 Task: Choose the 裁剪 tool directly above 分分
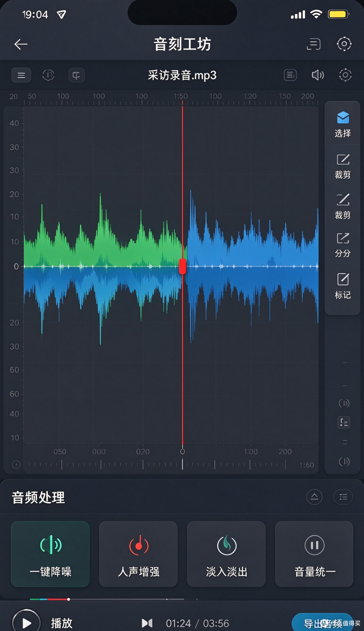click(343, 206)
